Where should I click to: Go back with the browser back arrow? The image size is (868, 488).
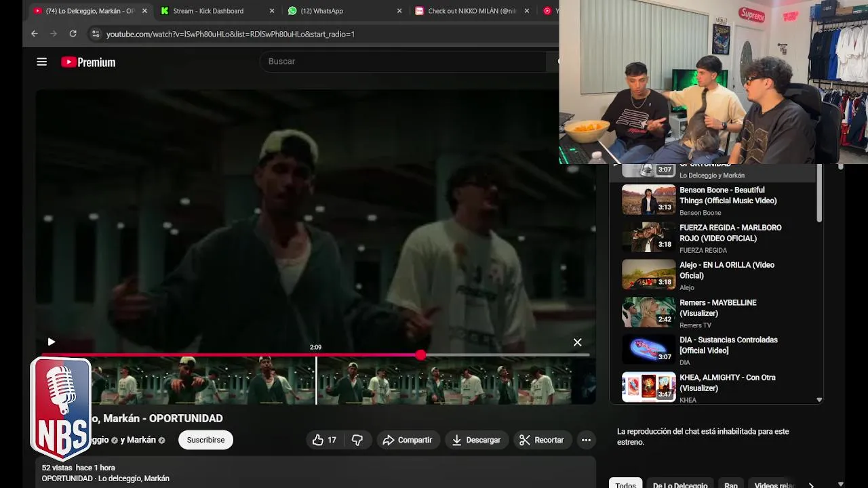(35, 33)
